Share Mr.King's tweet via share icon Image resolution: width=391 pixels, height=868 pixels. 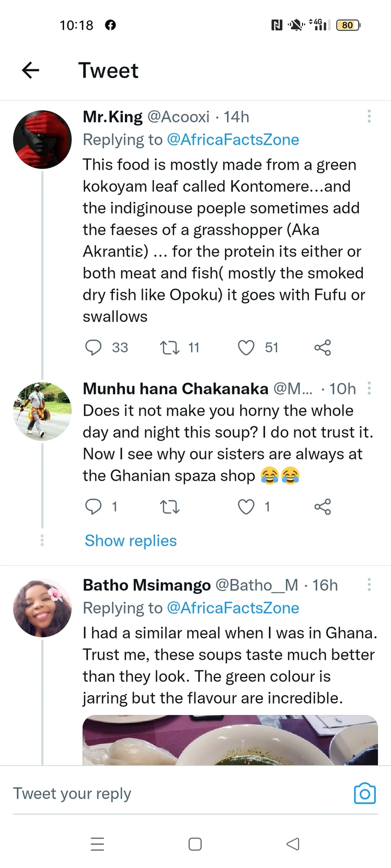click(323, 347)
